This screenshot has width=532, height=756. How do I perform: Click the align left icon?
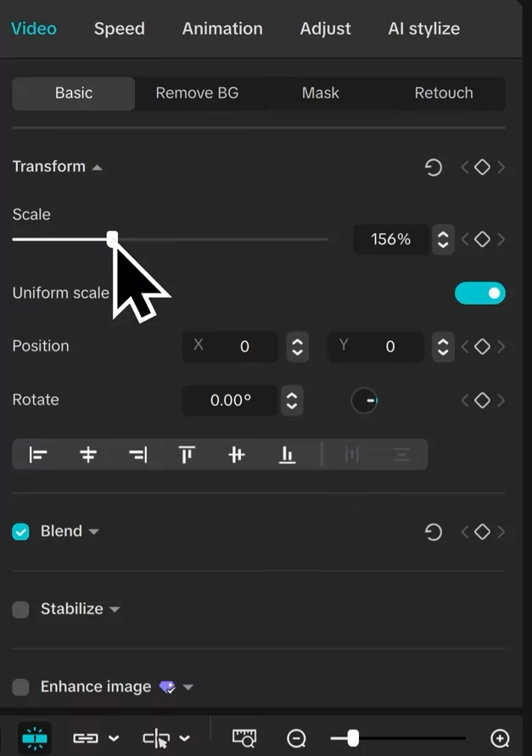pos(38,454)
